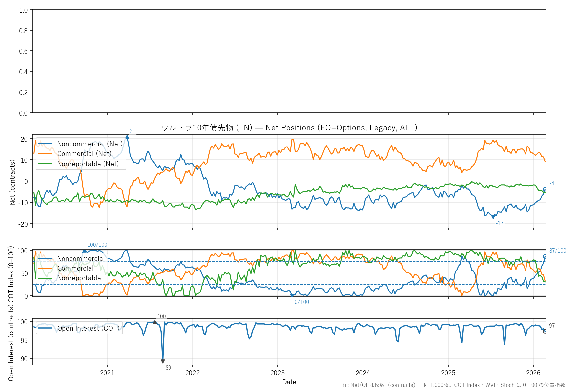Click the final Open Interest circle marker near 97
This screenshot has height=392, width=574.
(545, 331)
